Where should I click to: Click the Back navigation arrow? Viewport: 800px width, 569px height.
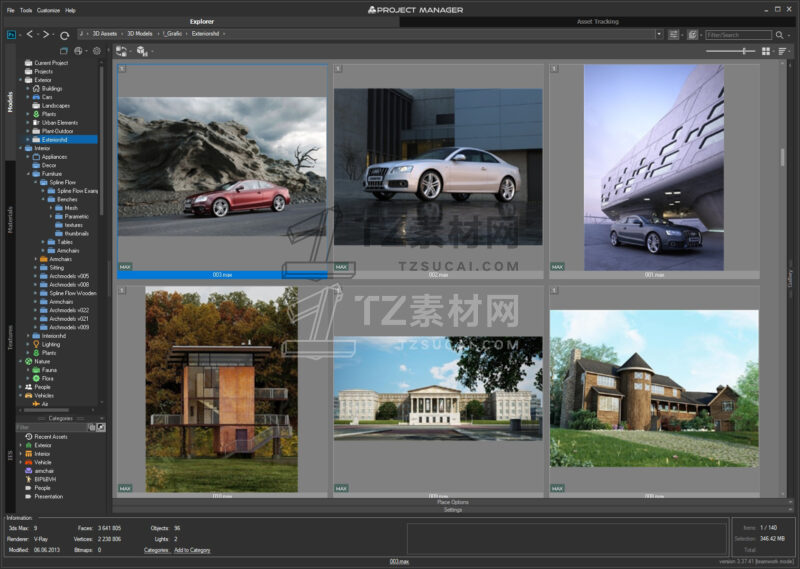click(30, 34)
